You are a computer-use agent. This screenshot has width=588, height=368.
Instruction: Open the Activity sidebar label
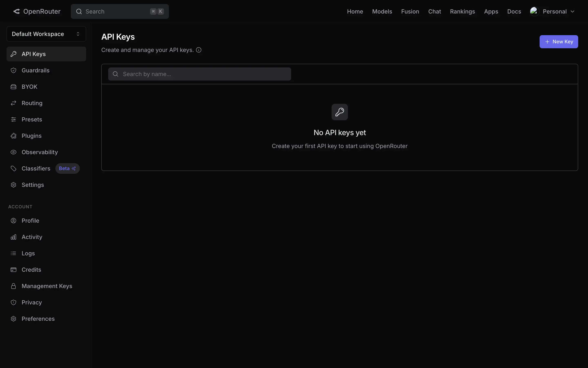[32, 237]
